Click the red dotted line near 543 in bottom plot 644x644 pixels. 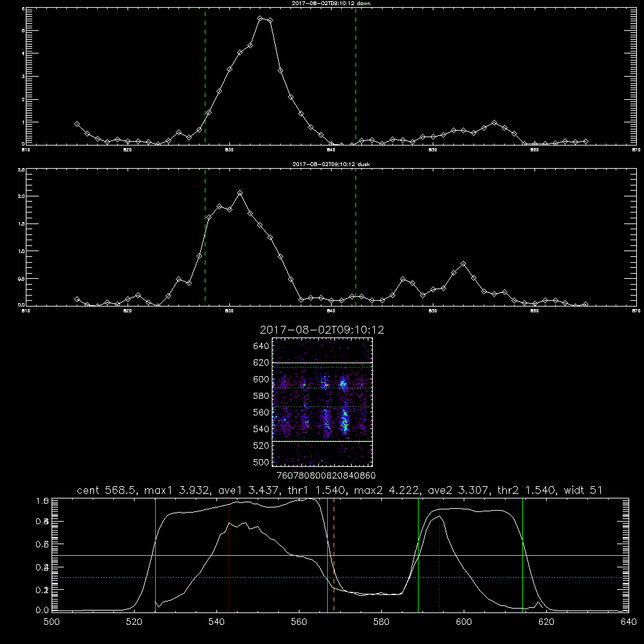click(229, 554)
